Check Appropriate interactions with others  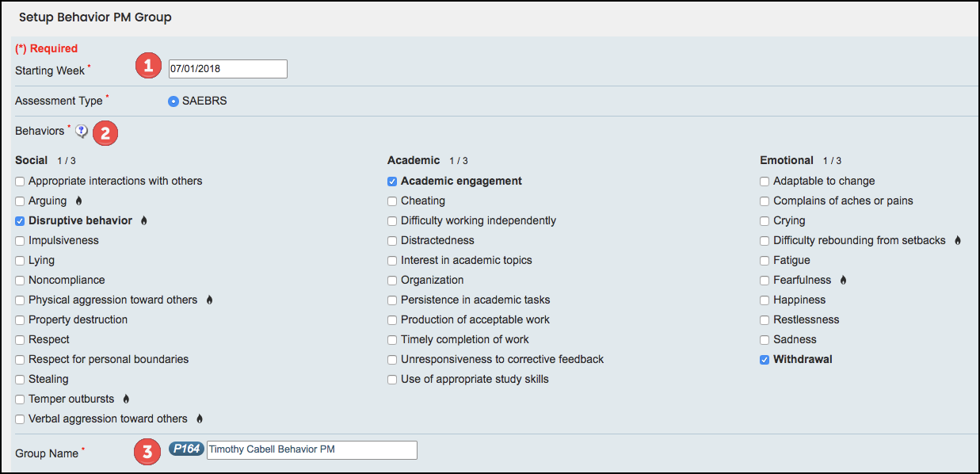click(x=20, y=182)
